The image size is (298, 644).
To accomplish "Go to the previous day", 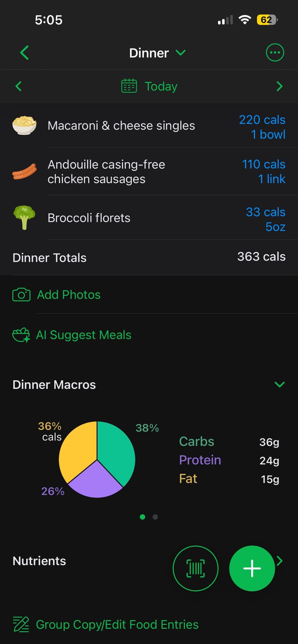I will 18,86.
